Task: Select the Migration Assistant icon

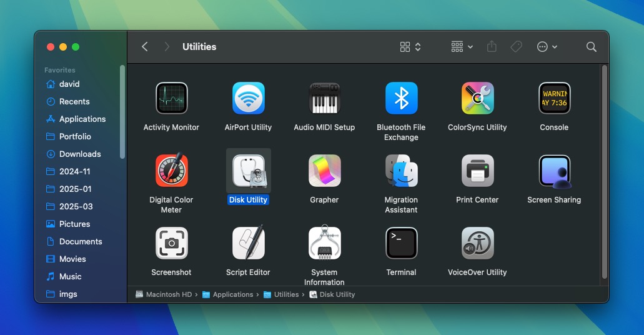Action: pyautogui.click(x=401, y=171)
